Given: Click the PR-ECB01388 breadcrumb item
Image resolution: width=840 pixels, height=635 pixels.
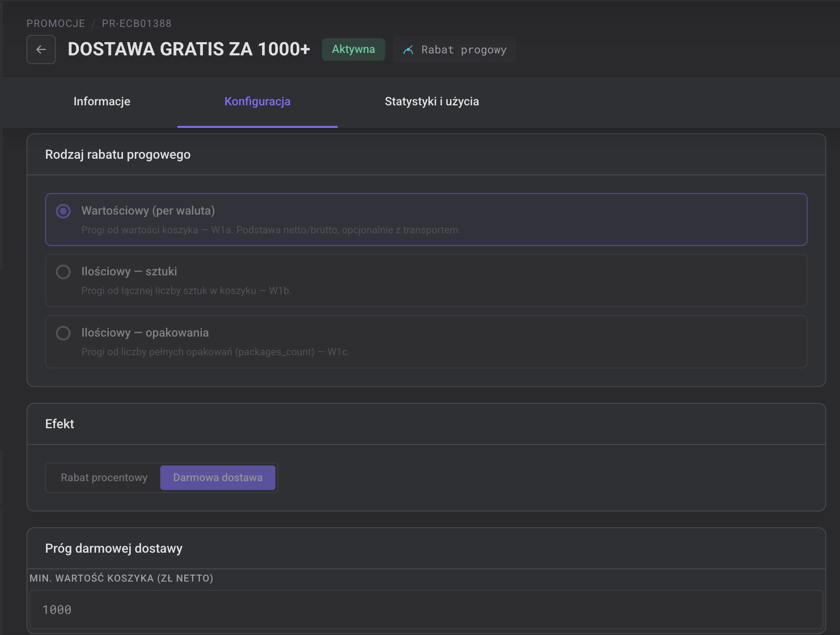Looking at the screenshot, I should (x=137, y=24).
